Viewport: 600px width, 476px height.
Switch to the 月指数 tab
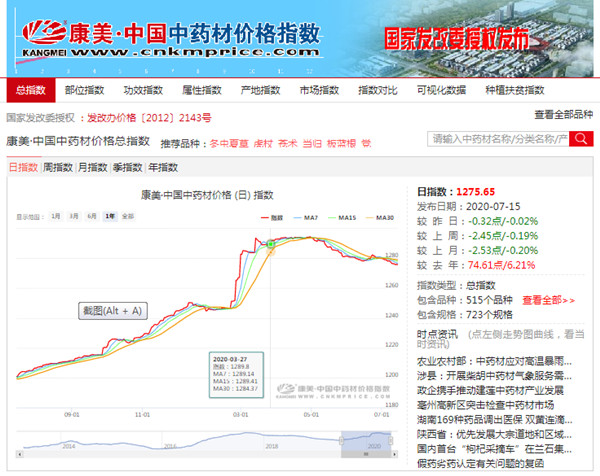[x=93, y=167]
